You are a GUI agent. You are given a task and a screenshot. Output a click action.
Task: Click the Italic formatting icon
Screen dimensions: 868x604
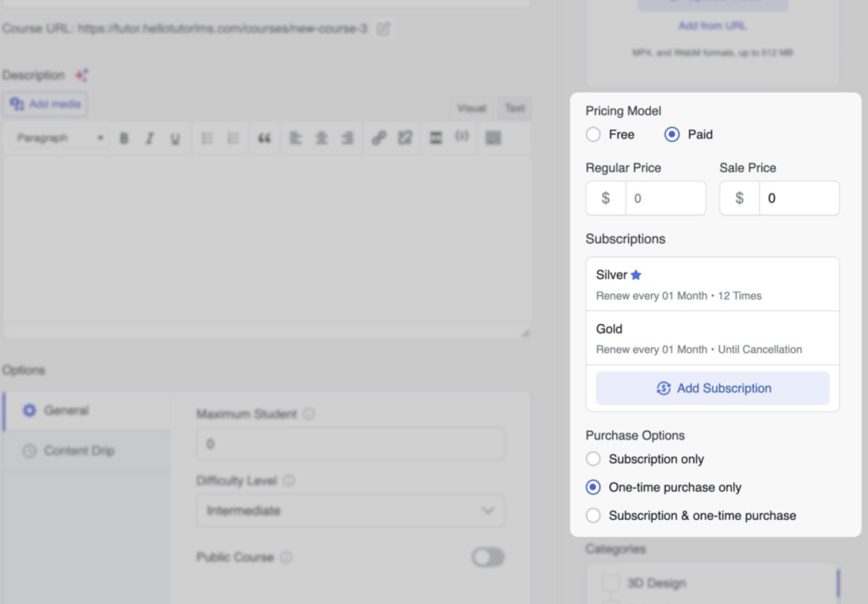tap(149, 138)
